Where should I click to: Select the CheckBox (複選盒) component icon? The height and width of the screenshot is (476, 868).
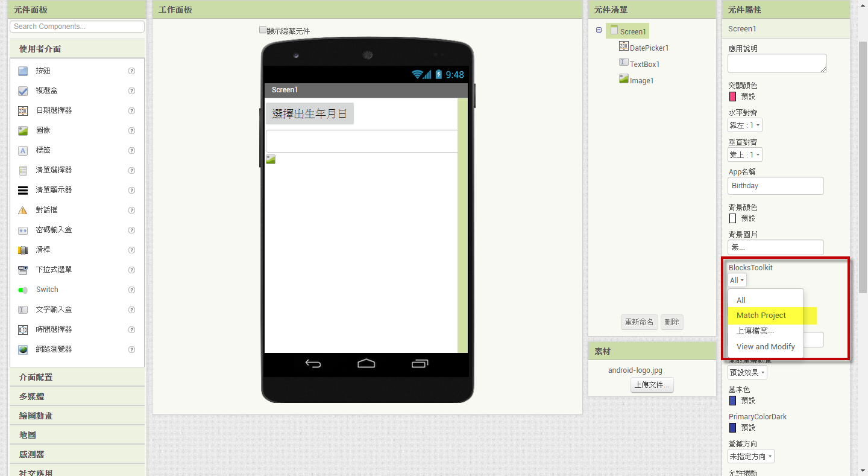coord(23,91)
